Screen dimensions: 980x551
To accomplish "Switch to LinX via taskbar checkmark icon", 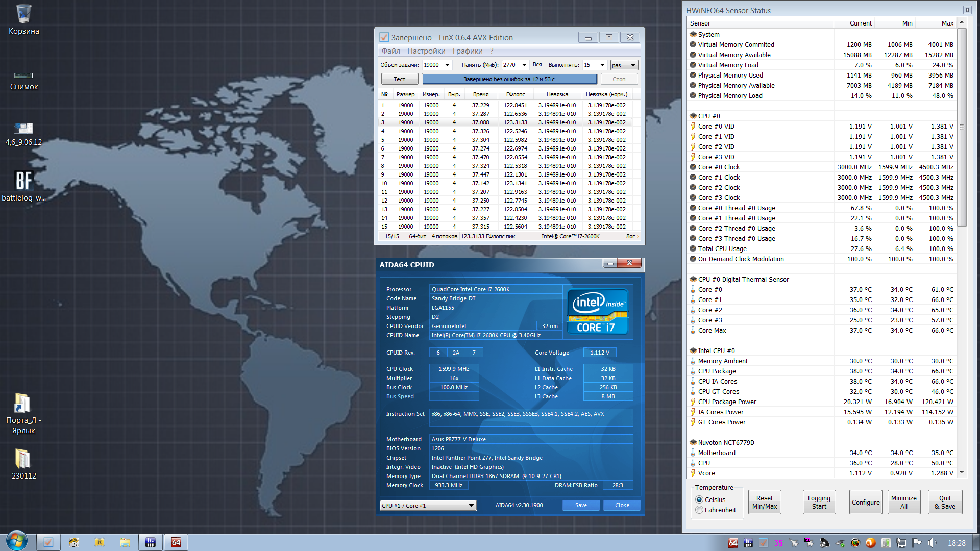I will click(x=48, y=542).
